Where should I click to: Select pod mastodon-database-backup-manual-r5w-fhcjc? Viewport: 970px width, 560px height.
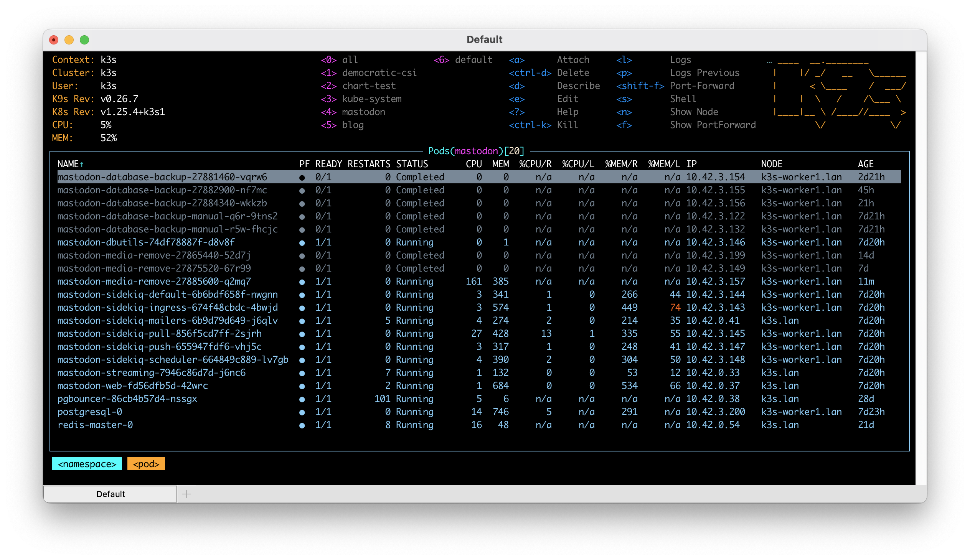pos(478,229)
